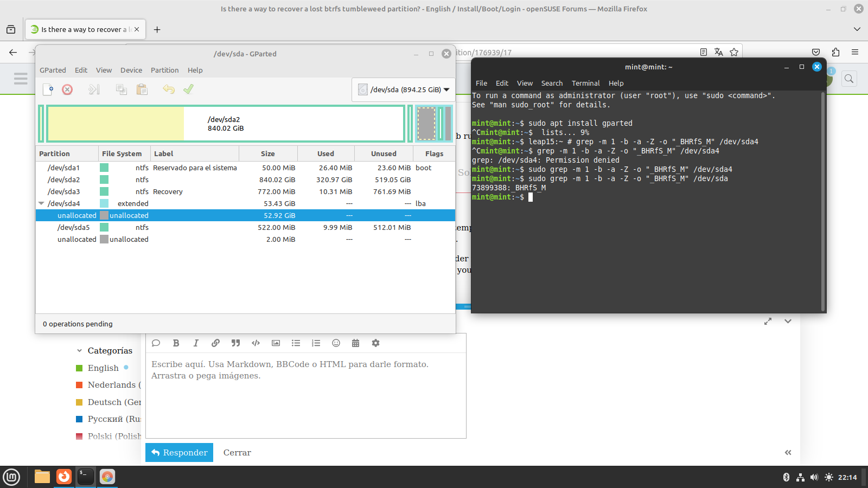
Task: Toggle bold in reply editor
Action: coord(176,343)
